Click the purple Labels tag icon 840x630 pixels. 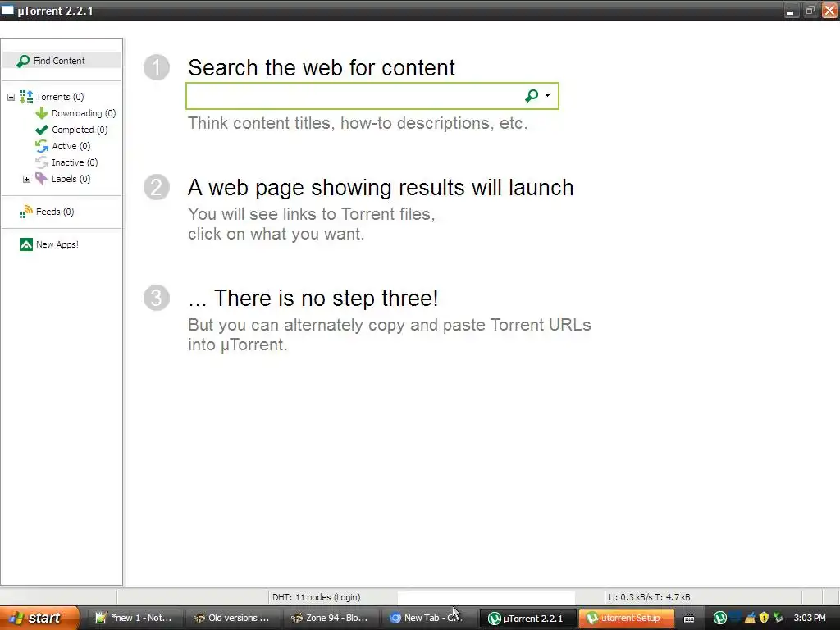[42, 179]
